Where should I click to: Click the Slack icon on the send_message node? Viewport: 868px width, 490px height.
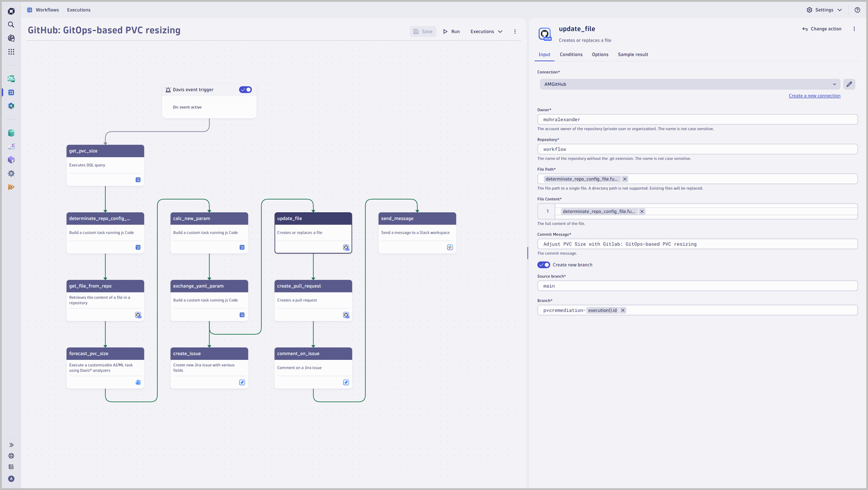point(450,247)
